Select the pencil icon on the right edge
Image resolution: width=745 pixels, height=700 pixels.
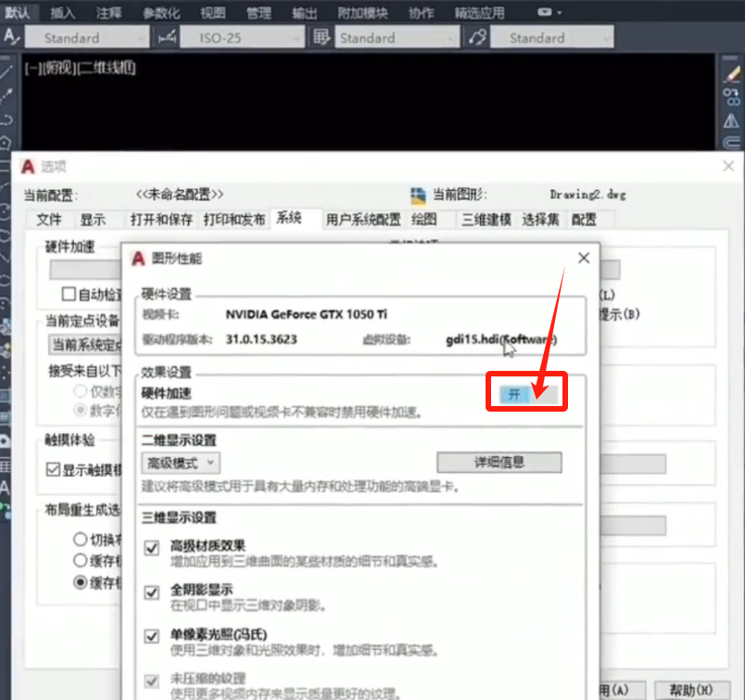[x=732, y=74]
